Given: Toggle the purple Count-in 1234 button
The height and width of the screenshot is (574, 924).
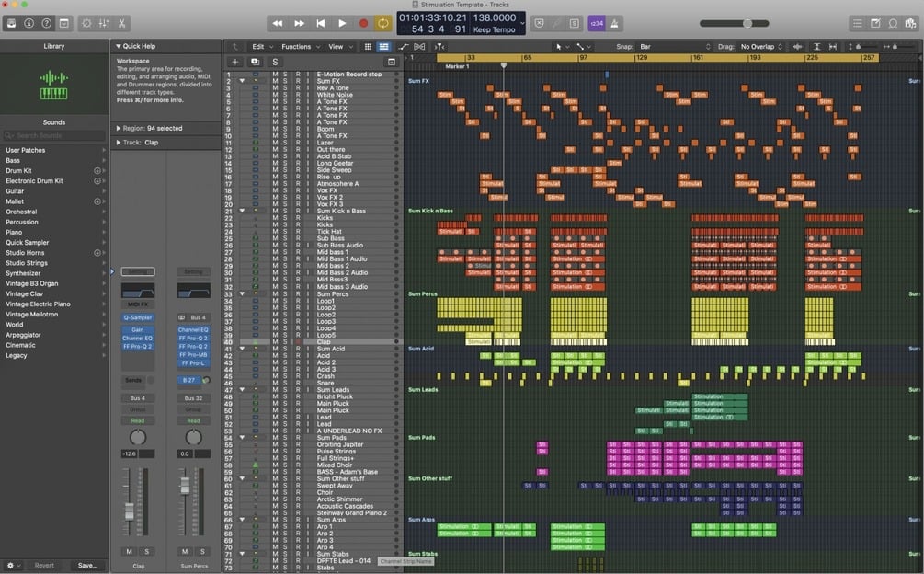Looking at the screenshot, I should click(597, 24).
